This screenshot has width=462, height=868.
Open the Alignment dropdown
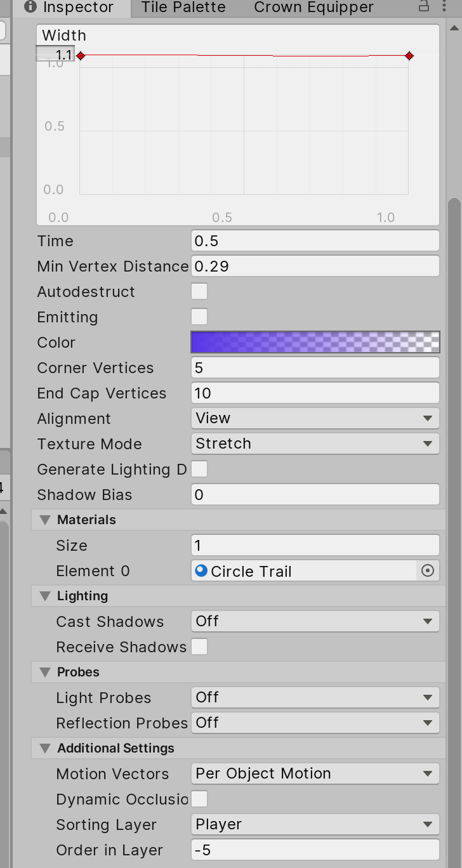(315, 418)
